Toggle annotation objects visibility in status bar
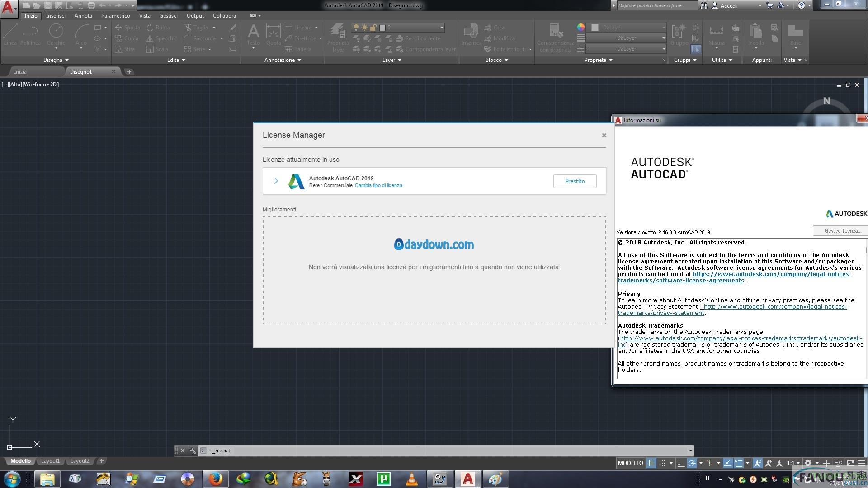This screenshot has height=488, width=868. 758,463
